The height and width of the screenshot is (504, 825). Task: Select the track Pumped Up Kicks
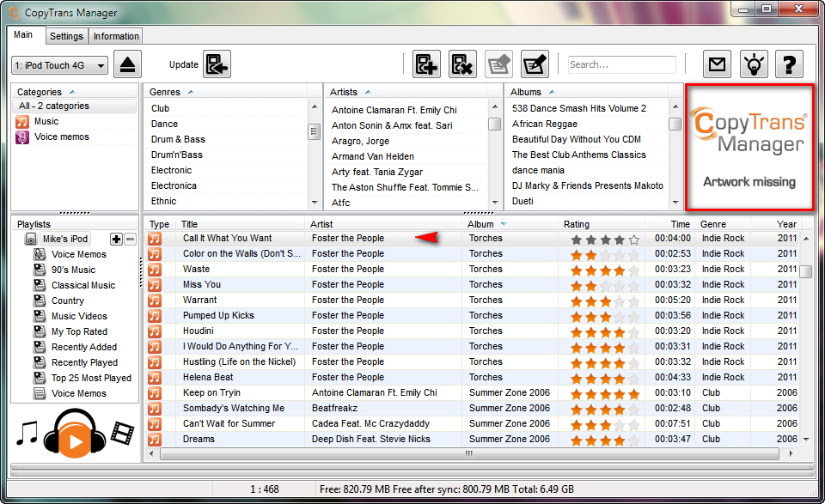pyautogui.click(x=218, y=315)
